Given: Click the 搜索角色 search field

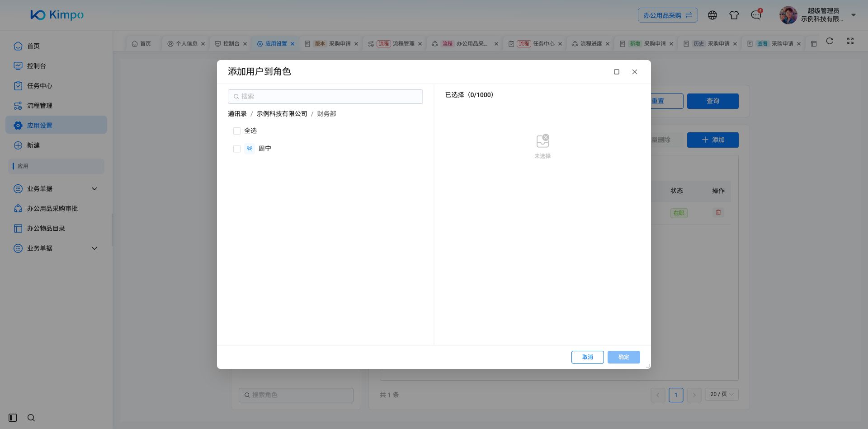Looking at the screenshot, I should [x=296, y=395].
